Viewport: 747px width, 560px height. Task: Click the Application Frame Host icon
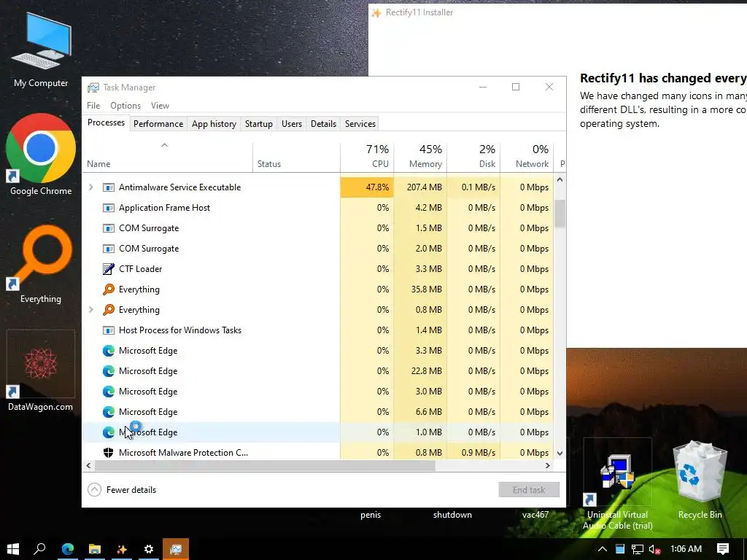(109, 208)
